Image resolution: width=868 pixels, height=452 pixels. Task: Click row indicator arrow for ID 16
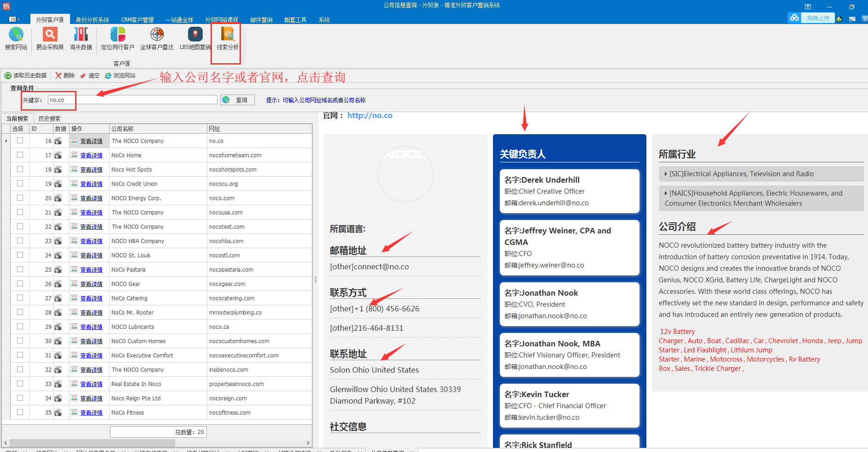pos(6,141)
